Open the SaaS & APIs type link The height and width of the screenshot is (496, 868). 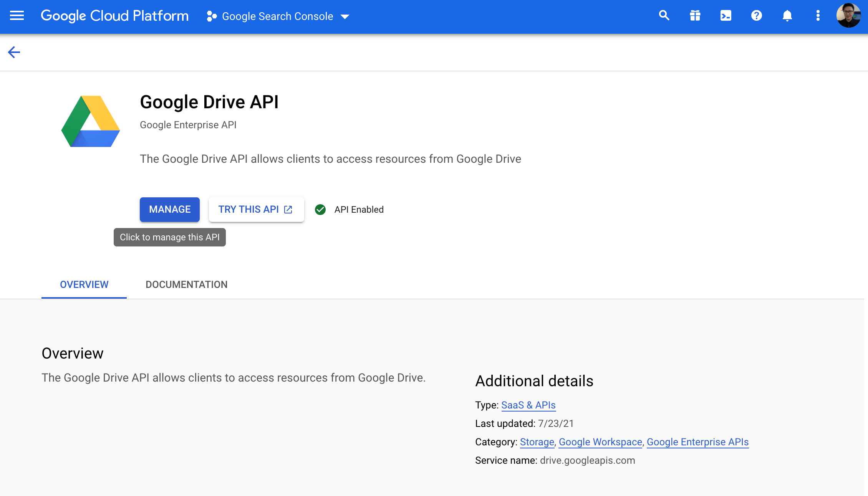pos(528,405)
